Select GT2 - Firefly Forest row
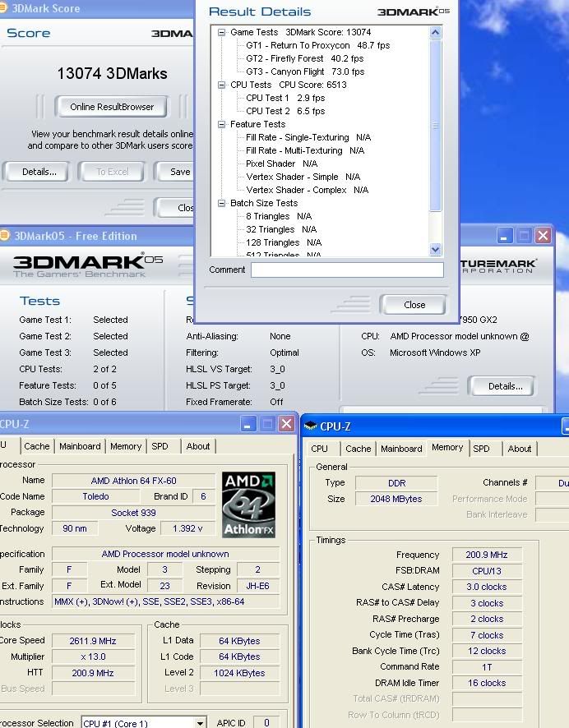Viewport: 569px width, 728px height. [x=305, y=58]
